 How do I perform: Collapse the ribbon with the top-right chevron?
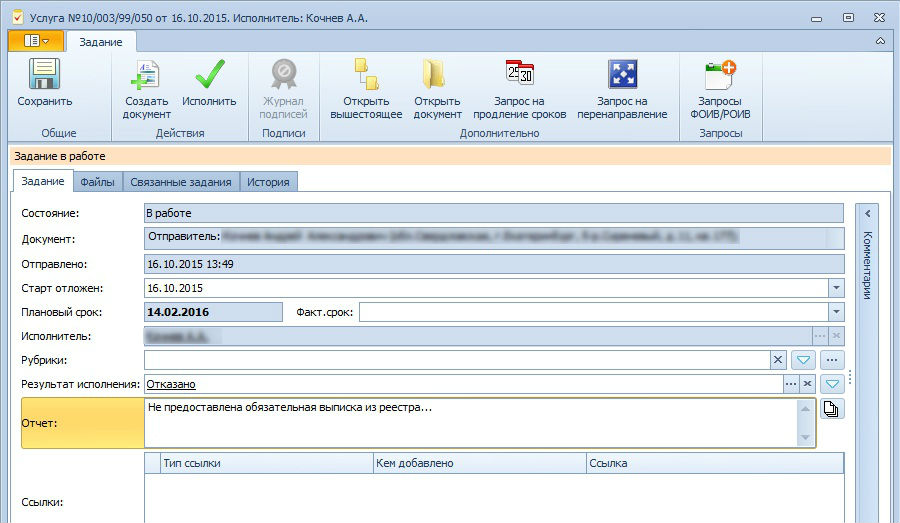[x=880, y=41]
